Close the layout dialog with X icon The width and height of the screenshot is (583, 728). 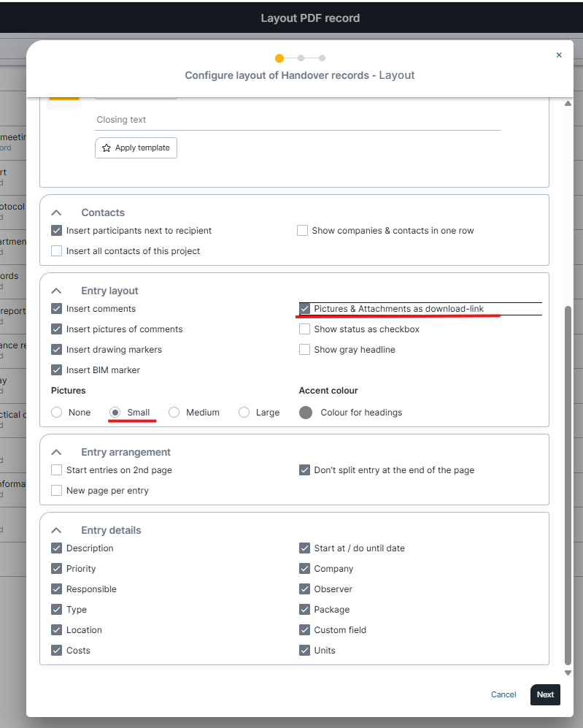click(x=559, y=55)
